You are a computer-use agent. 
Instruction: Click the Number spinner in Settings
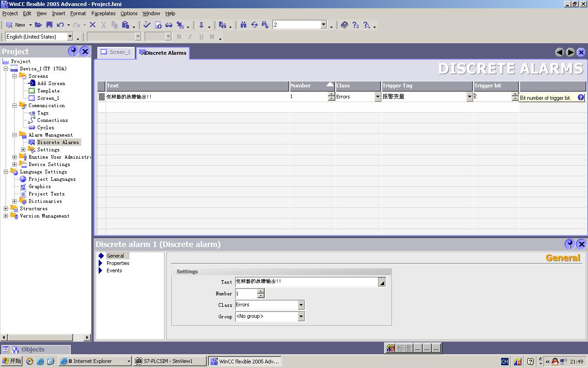coord(261,293)
